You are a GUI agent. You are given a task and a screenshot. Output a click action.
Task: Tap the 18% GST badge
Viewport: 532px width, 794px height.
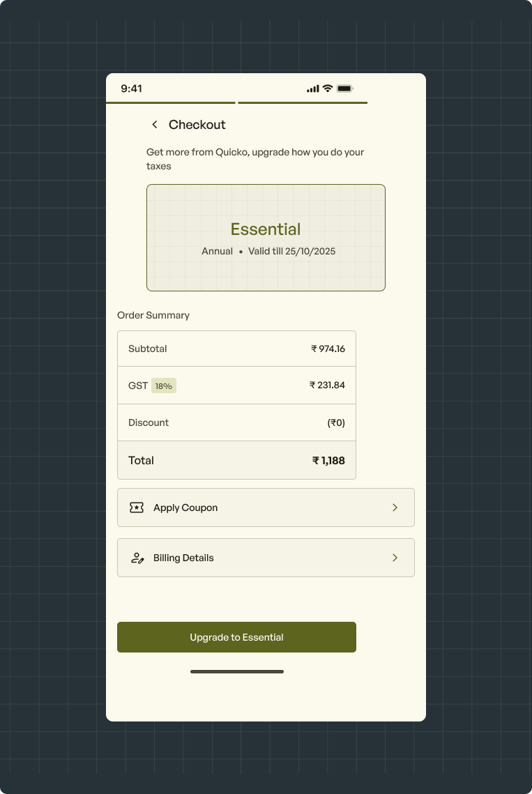[164, 386]
